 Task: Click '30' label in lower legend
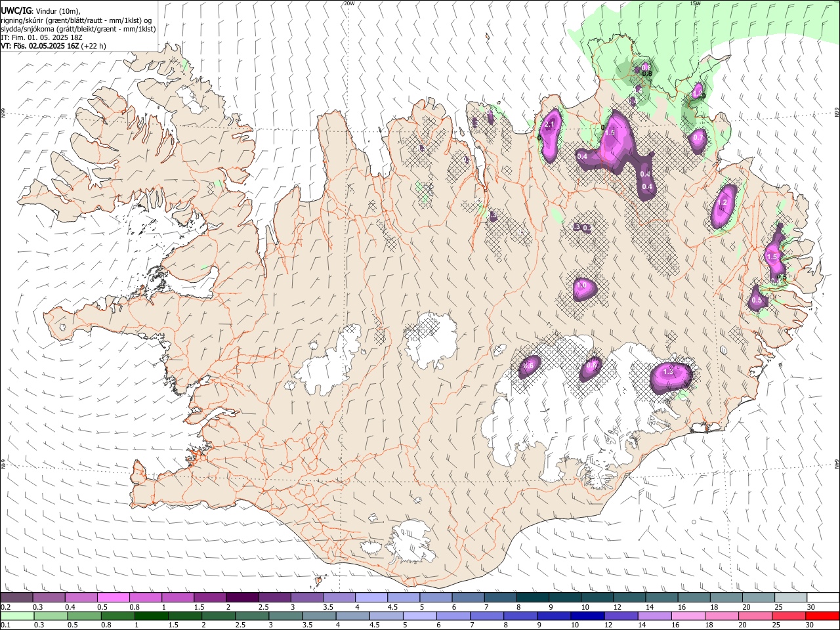(x=810, y=625)
